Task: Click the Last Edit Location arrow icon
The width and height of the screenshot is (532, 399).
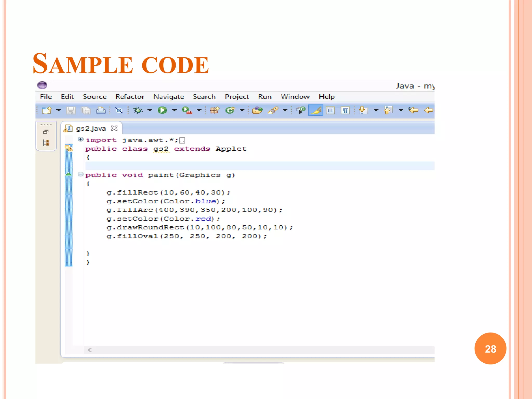Action: pos(413,110)
